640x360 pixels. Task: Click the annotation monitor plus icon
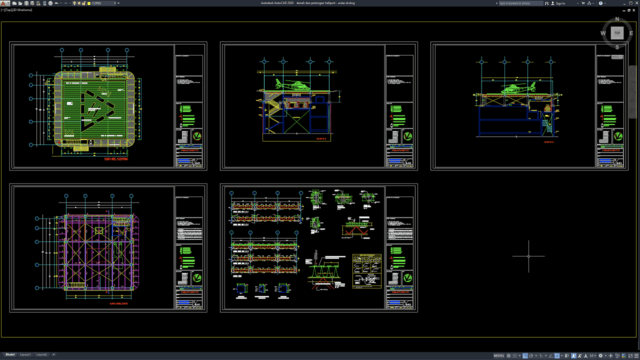tap(611, 356)
